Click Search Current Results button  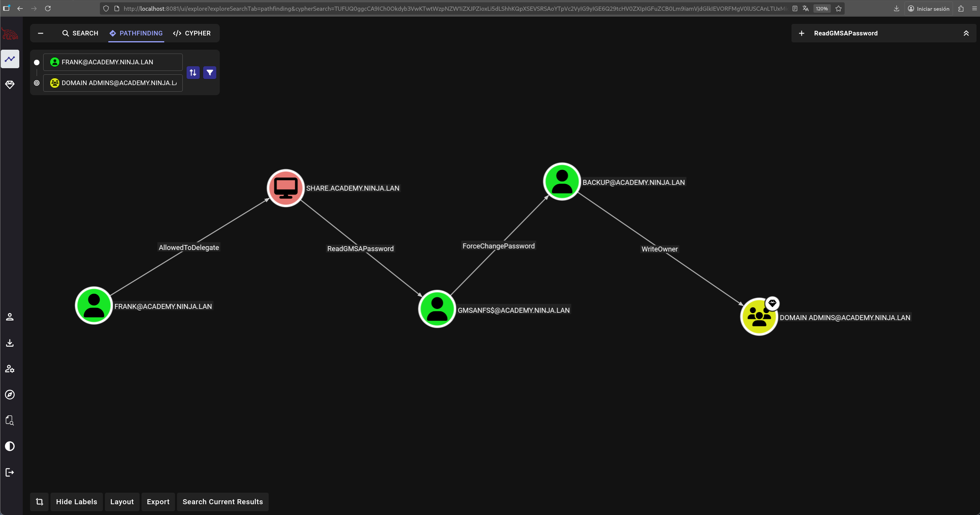click(x=222, y=502)
